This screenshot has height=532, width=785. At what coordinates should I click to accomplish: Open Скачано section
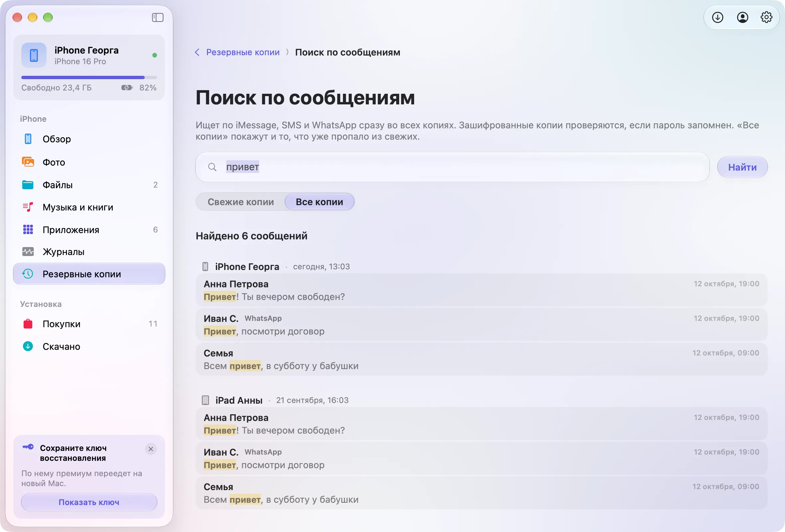point(89,346)
